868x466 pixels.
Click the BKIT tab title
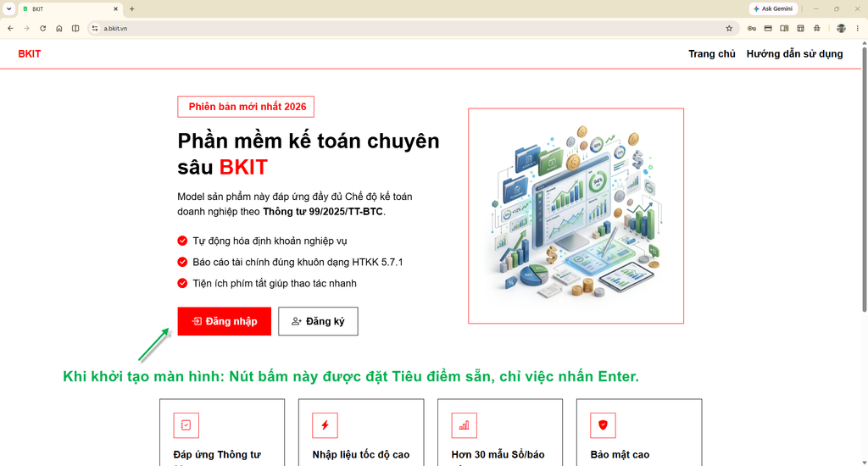[37, 8]
